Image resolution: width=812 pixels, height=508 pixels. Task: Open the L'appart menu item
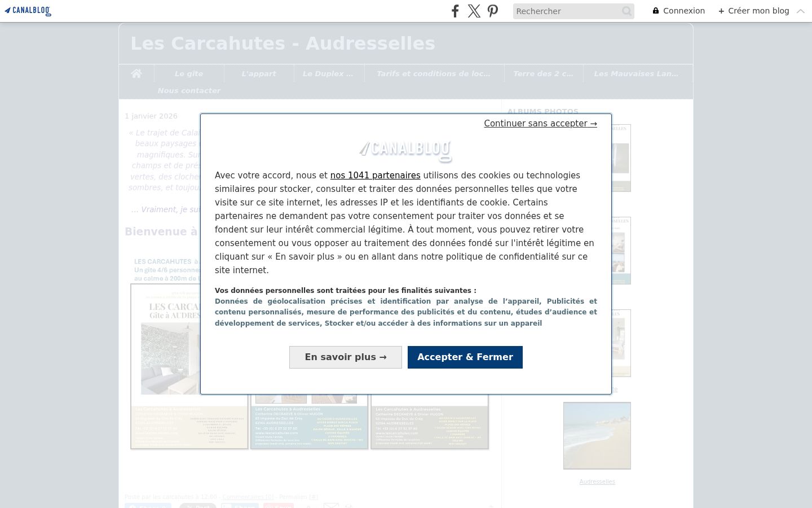click(259, 73)
